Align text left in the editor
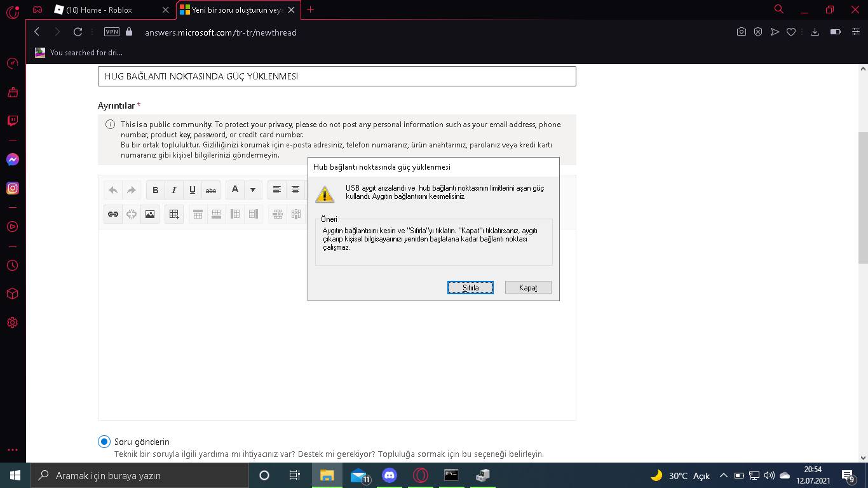 tap(277, 190)
